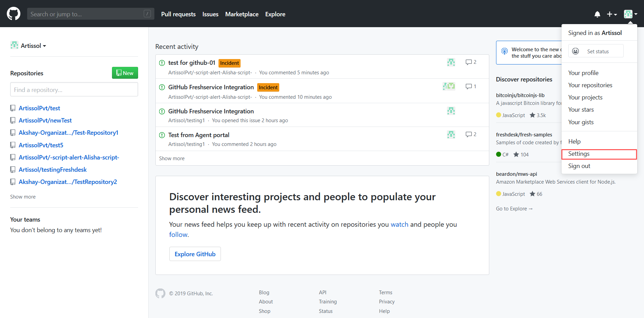The width and height of the screenshot is (644, 318).
Task: Open beardon/mws-api repository
Action: 516,174
